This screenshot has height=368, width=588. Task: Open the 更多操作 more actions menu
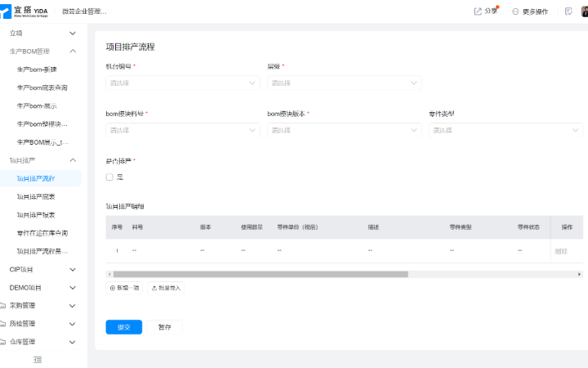pos(530,11)
